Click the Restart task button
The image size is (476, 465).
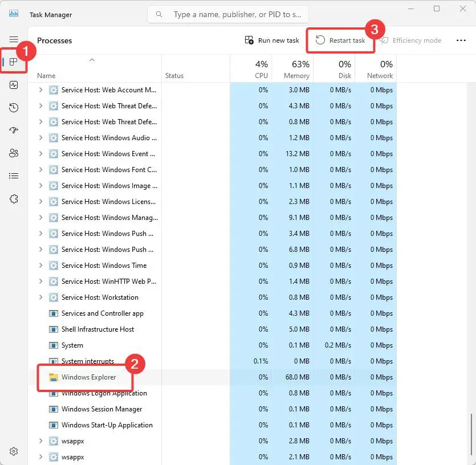point(340,40)
